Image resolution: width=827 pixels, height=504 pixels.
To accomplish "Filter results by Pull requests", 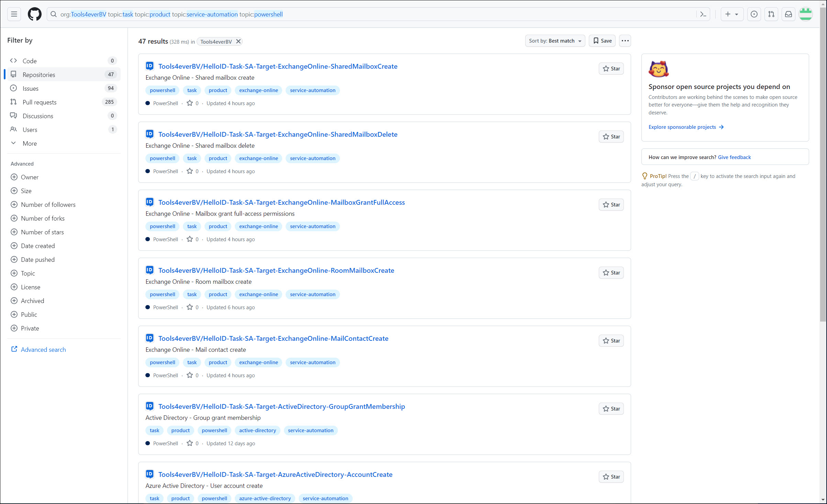I will (64, 102).
